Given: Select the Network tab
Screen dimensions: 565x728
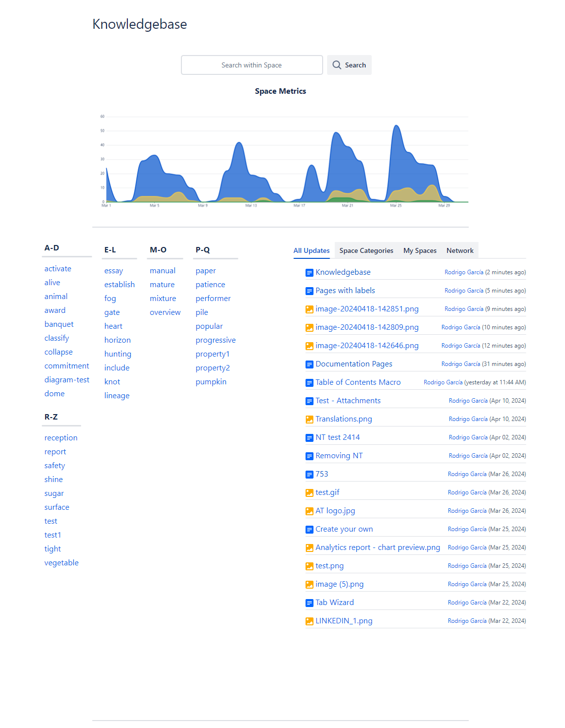Looking at the screenshot, I should (x=460, y=250).
